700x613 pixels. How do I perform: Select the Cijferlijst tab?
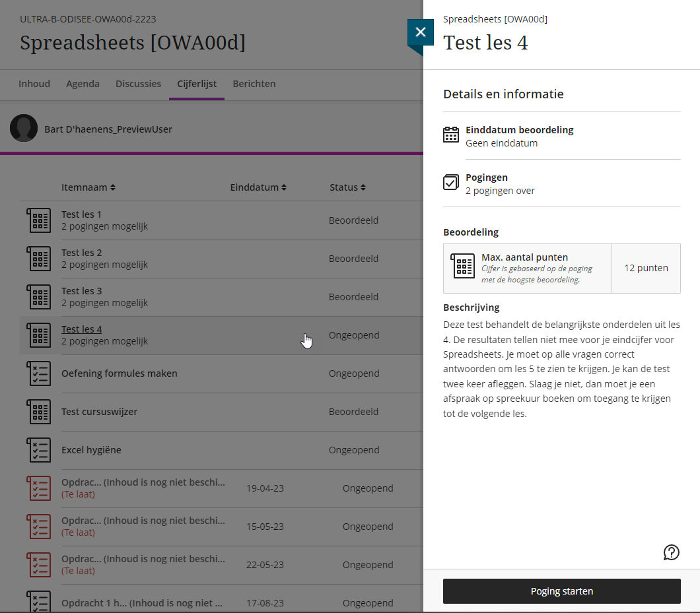[x=197, y=84]
